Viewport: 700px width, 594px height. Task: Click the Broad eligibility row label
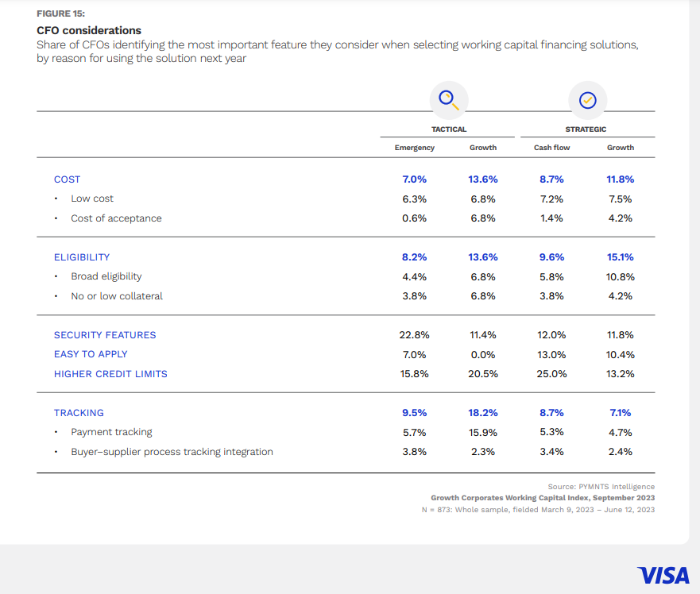pyautogui.click(x=106, y=277)
